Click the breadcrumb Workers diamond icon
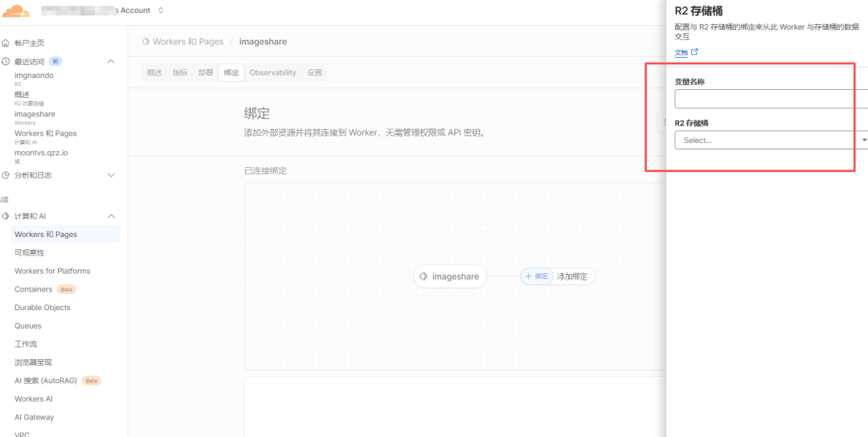The height and width of the screenshot is (437, 868). [145, 42]
